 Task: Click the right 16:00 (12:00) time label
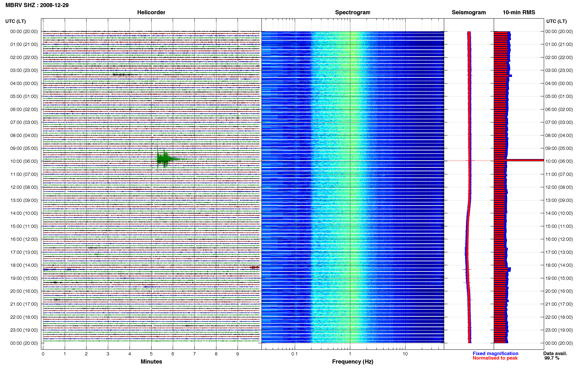point(559,239)
